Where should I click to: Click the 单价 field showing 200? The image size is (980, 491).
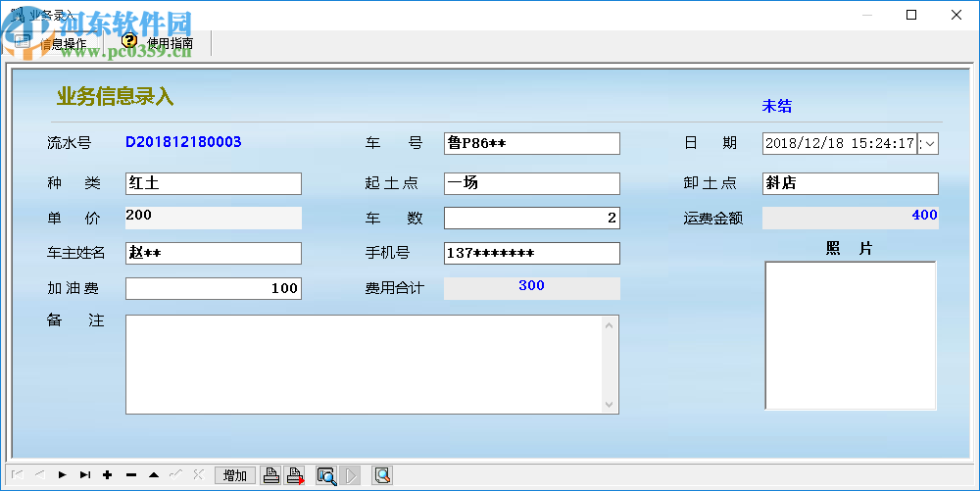pos(214,218)
